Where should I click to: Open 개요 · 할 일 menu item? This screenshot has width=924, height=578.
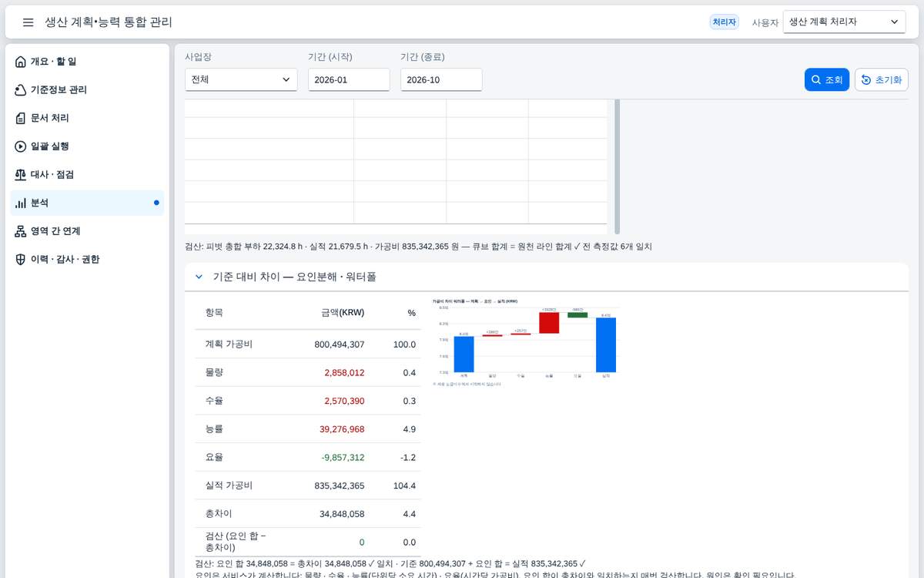coord(87,62)
